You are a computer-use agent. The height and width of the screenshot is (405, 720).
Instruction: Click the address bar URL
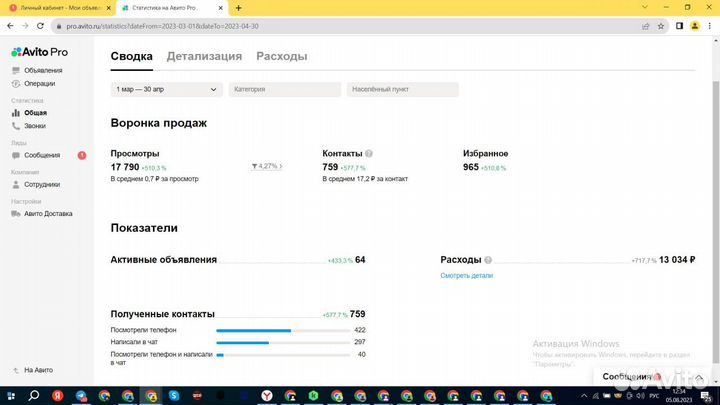162,26
